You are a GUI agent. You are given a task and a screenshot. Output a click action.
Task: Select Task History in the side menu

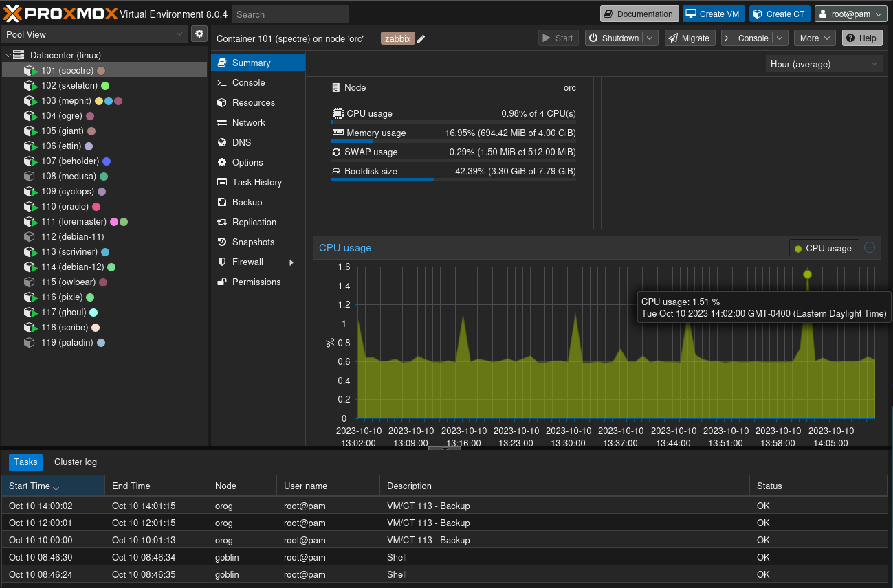[x=256, y=182]
